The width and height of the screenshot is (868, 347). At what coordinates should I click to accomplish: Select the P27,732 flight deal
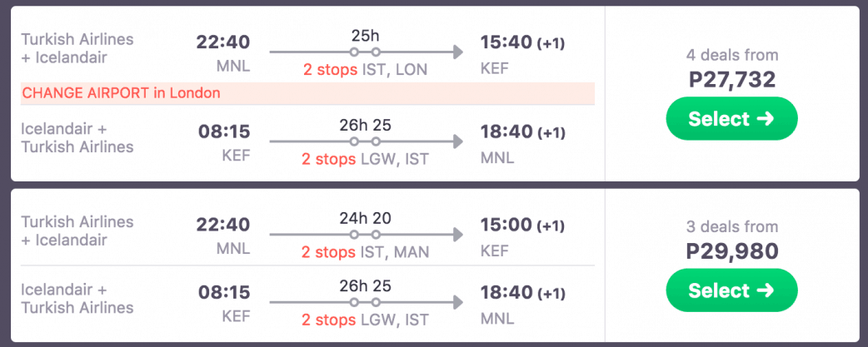coord(731,119)
